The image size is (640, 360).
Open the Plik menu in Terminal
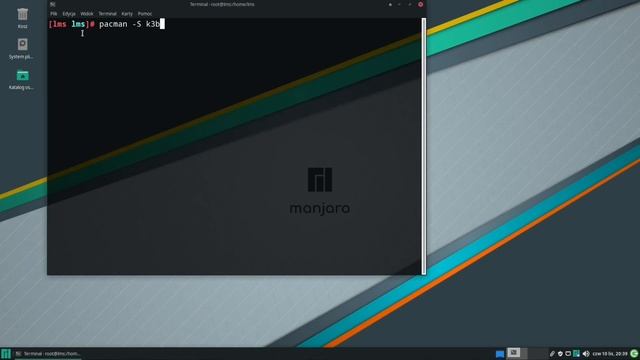(53, 13)
